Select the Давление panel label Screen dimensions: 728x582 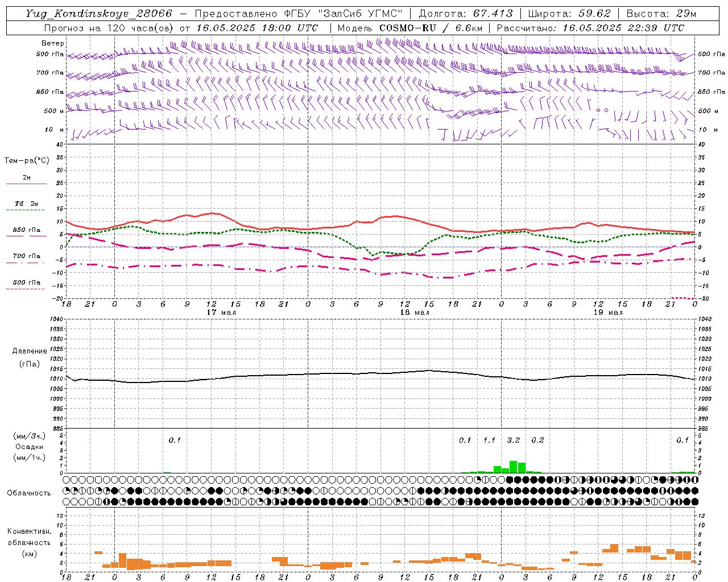click(x=30, y=351)
